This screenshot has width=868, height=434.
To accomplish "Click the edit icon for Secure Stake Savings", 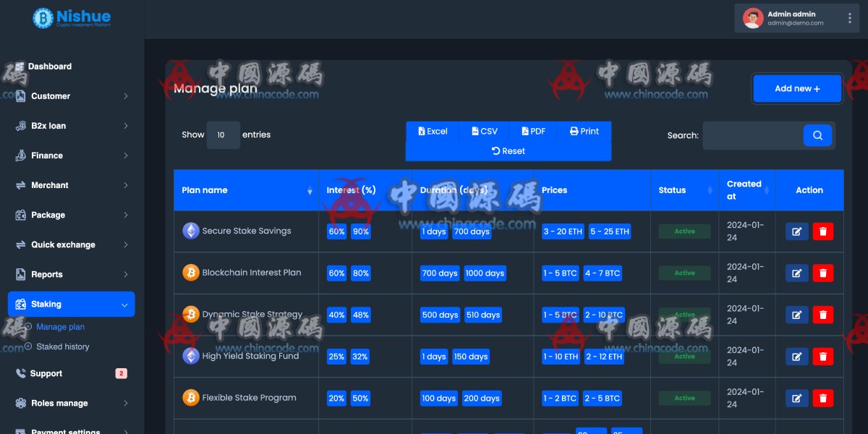I will coord(796,231).
